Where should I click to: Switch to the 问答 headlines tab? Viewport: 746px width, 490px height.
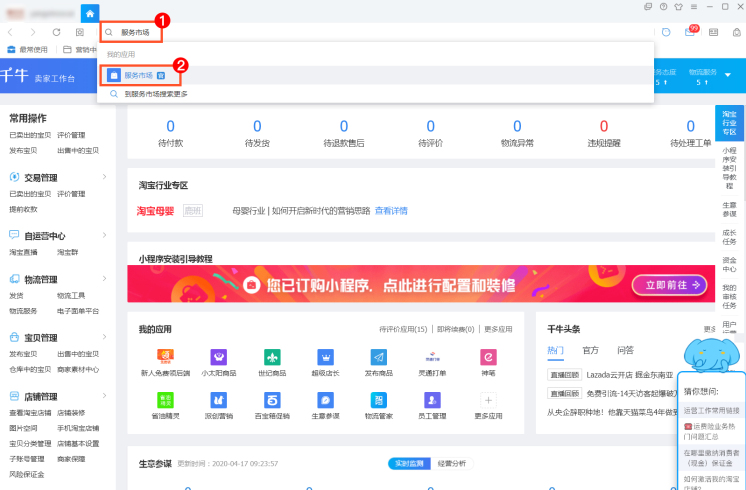click(x=625, y=351)
